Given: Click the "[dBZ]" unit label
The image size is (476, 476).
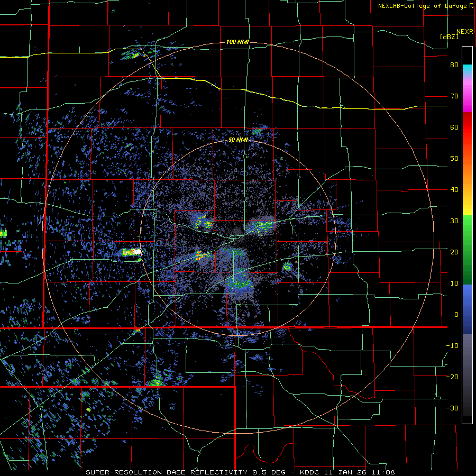Looking at the screenshot, I should pyautogui.click(x=449, y=36).
